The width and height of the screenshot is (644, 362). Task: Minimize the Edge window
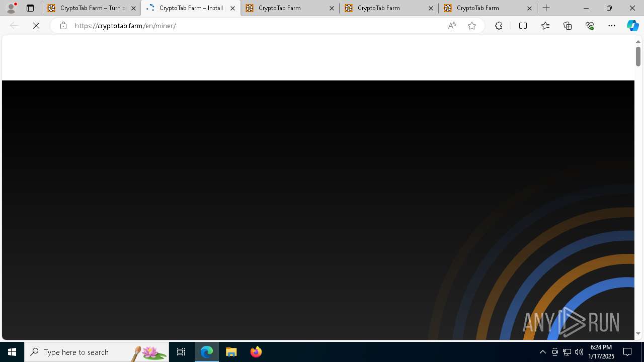[x=586, y=8]
